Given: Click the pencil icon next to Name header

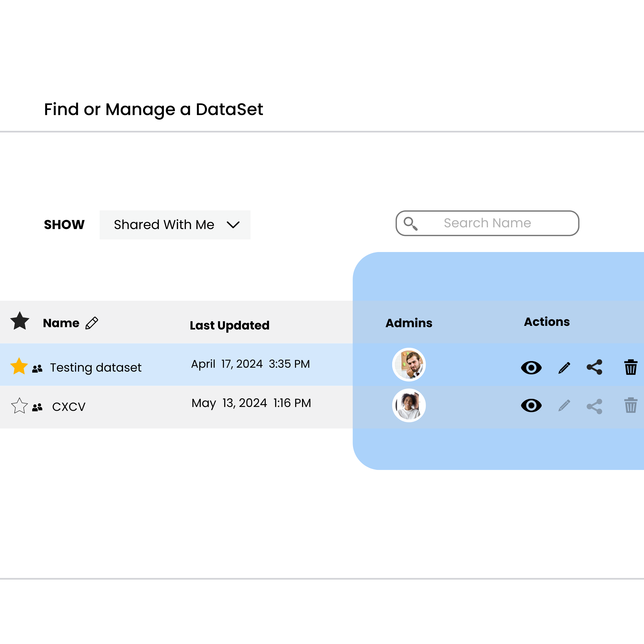Looking at the screenshot, I should [92, 323].
